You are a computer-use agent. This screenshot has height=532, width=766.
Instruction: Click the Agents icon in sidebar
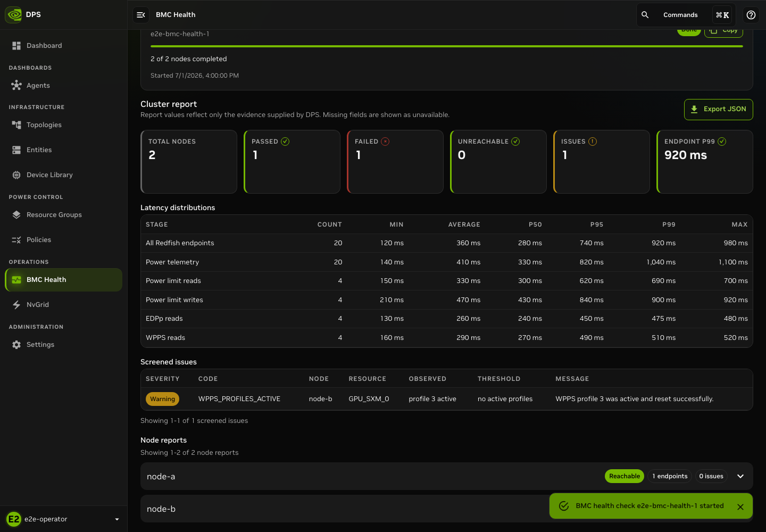coord(16,85)
